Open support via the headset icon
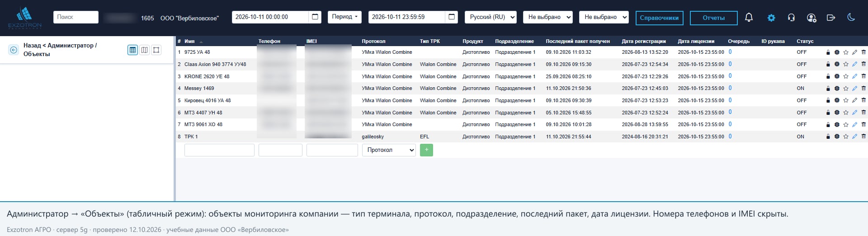The width and height of the screenshot is (868, 236). [791, 18]
